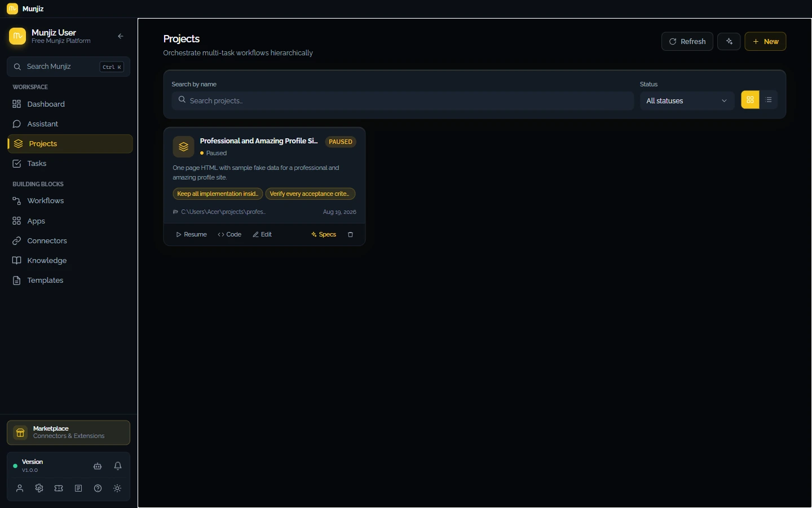Select Projects in the sidebar
Screen dimensions: 812x508
tap(70, 144)
